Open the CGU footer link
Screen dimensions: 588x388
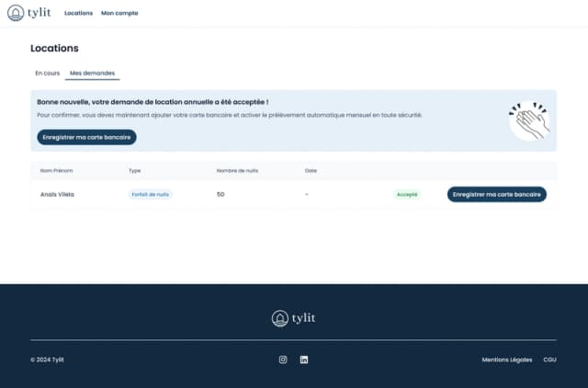click(549, 359)
